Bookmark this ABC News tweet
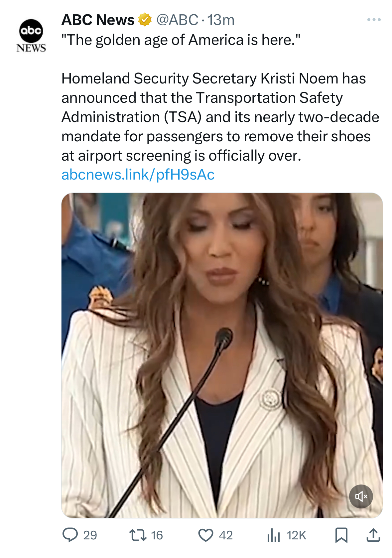392x558 pixels. tap(341, 535)
